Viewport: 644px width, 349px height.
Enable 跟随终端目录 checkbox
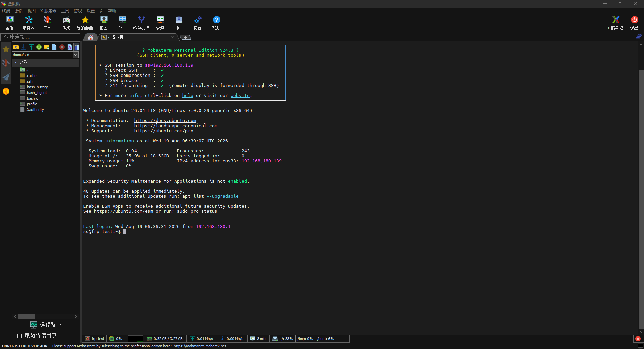pyautogui.click(x=19, y=336)
